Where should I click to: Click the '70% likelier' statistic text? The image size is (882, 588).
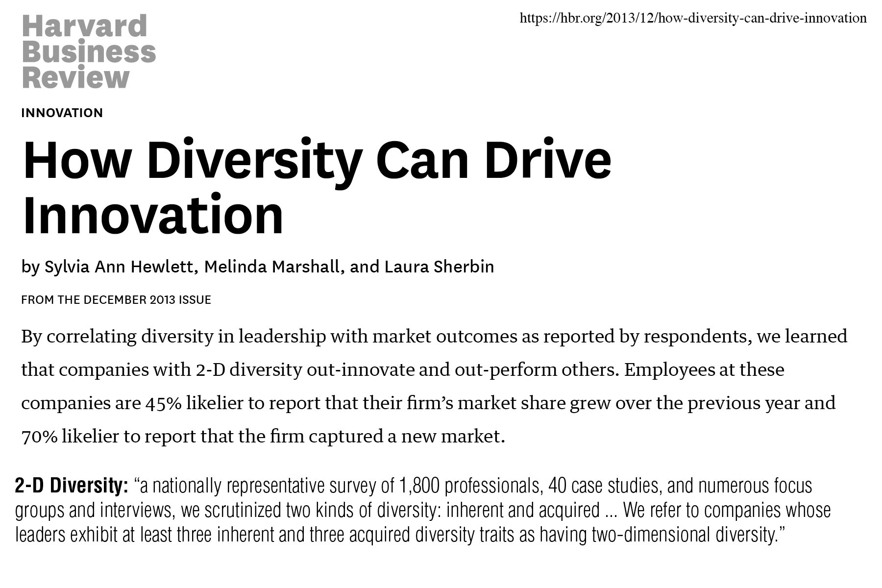tap(70, 436)
